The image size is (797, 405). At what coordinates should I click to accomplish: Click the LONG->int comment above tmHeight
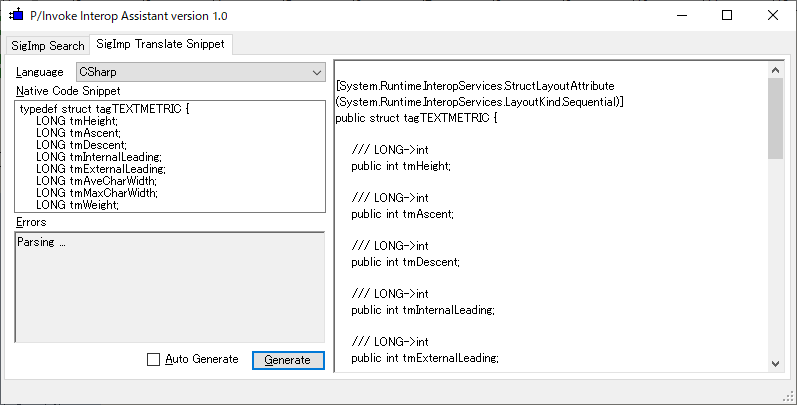(390, 150)
